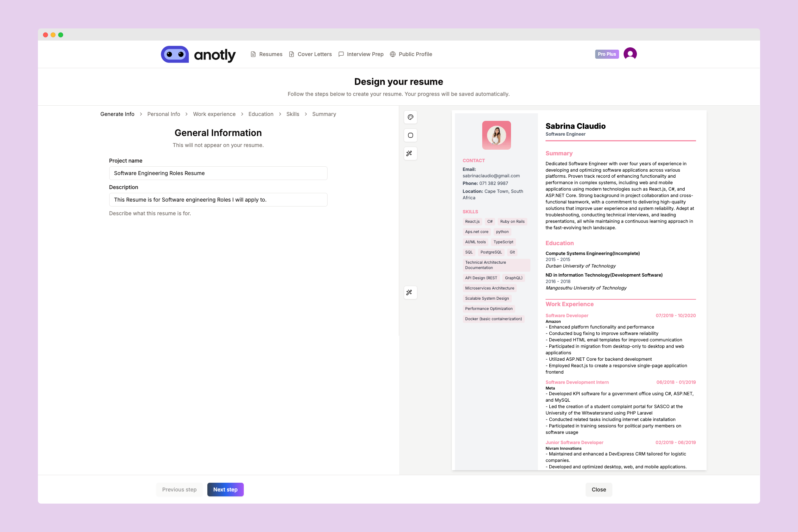This screenshot has width=798, height=532.
Task: Click the Public Profile globe icon
Action: [393, 54]
